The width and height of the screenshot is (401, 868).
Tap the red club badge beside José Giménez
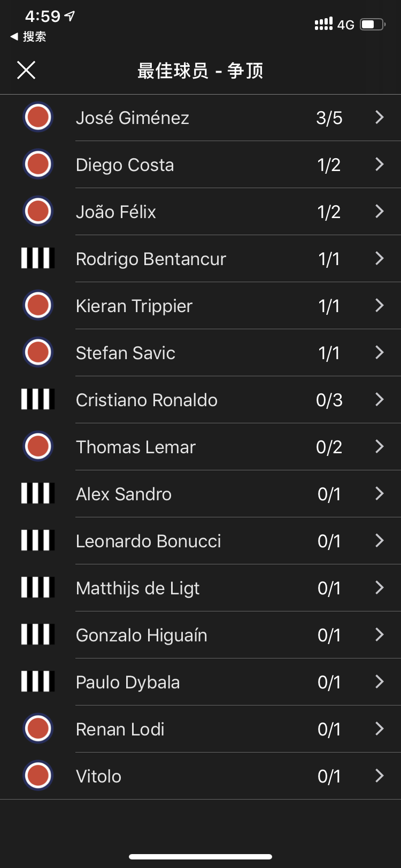point(38,117)
